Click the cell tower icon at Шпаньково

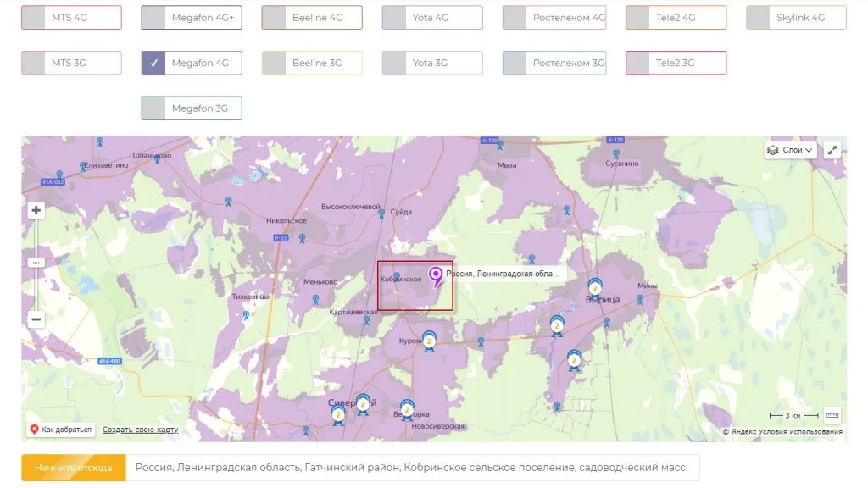coord(158,159)
